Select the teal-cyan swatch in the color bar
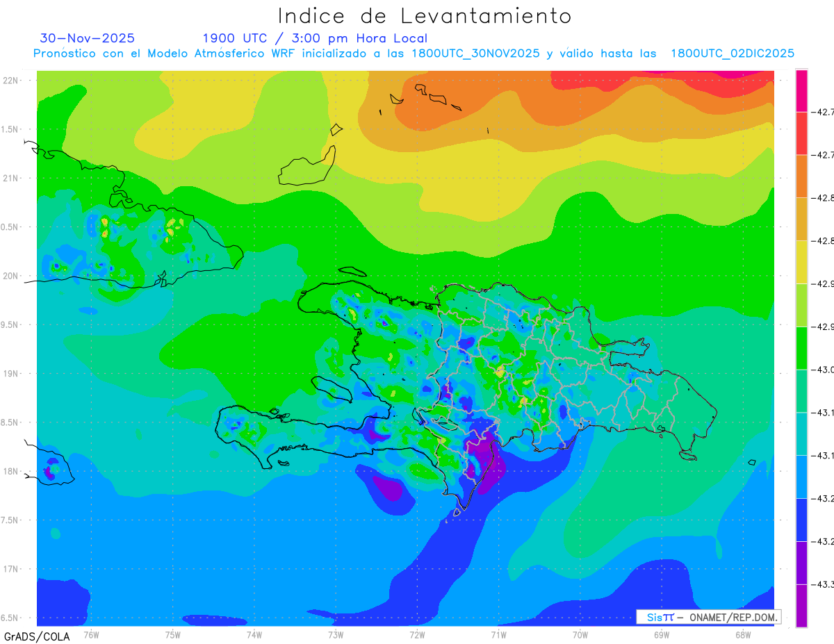 click(x=802, y=434)
